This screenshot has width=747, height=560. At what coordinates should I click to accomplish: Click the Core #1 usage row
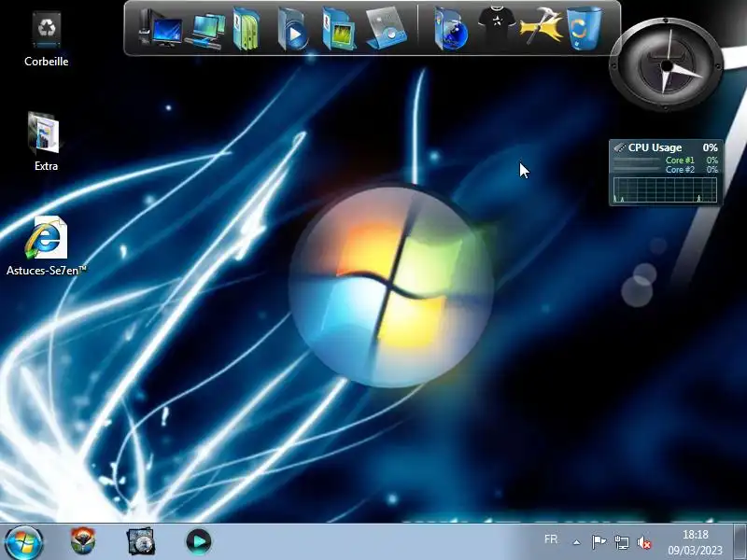[666, 161]
